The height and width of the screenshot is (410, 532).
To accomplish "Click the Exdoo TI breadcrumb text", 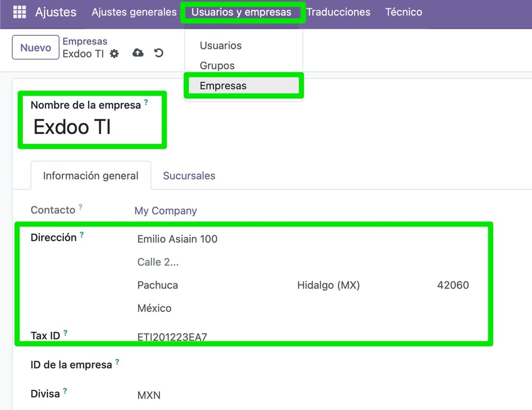I will point(83,54).
